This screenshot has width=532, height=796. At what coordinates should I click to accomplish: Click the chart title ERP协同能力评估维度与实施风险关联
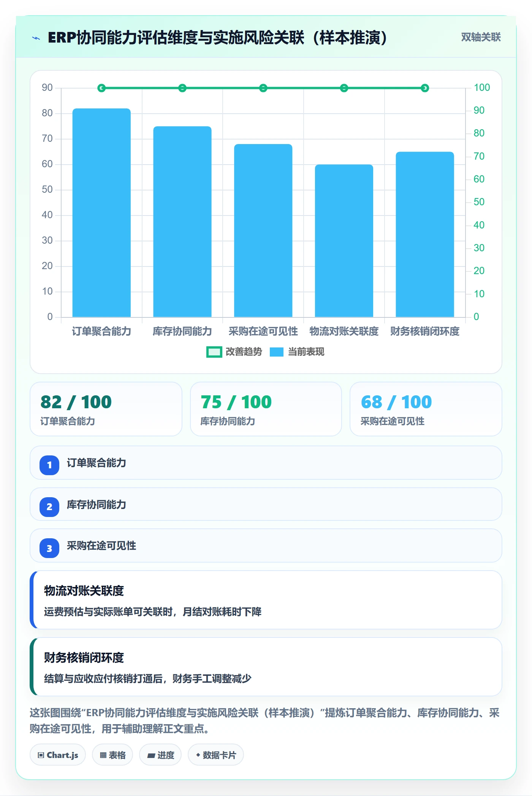pyautogui.click(x=217, y=38)
